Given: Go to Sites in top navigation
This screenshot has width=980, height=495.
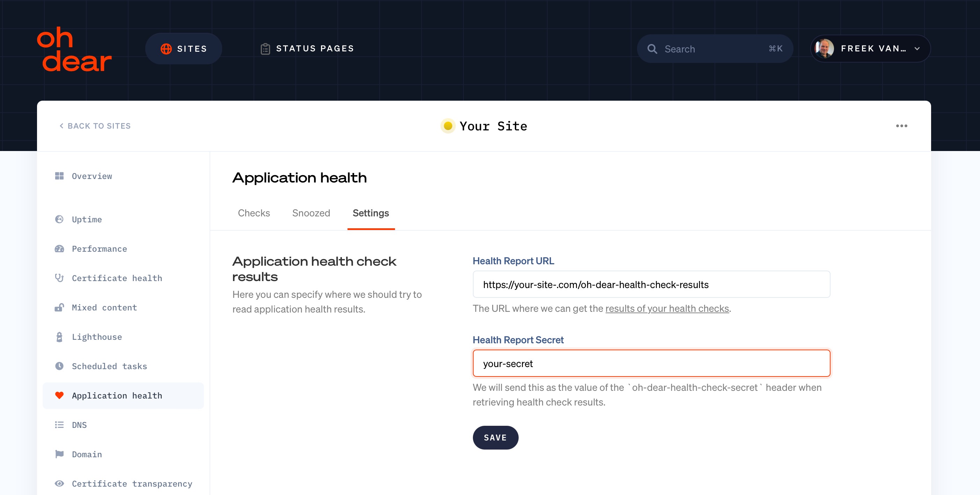Looking at the screenshot, I should [184, 49].
